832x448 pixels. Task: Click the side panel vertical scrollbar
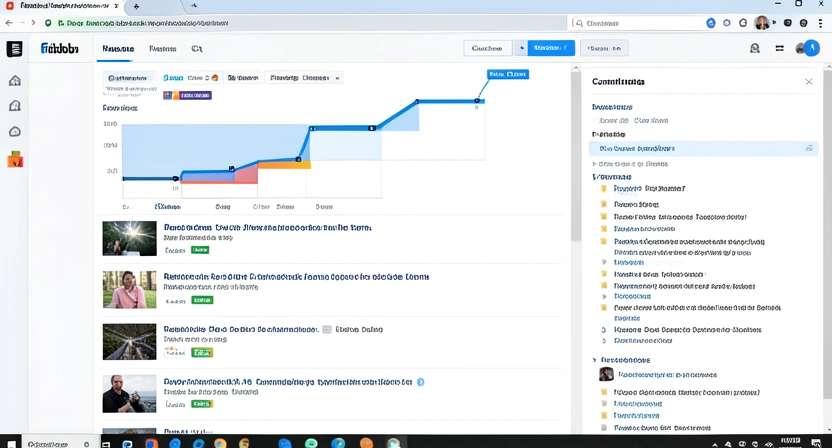tap(828, 234)
